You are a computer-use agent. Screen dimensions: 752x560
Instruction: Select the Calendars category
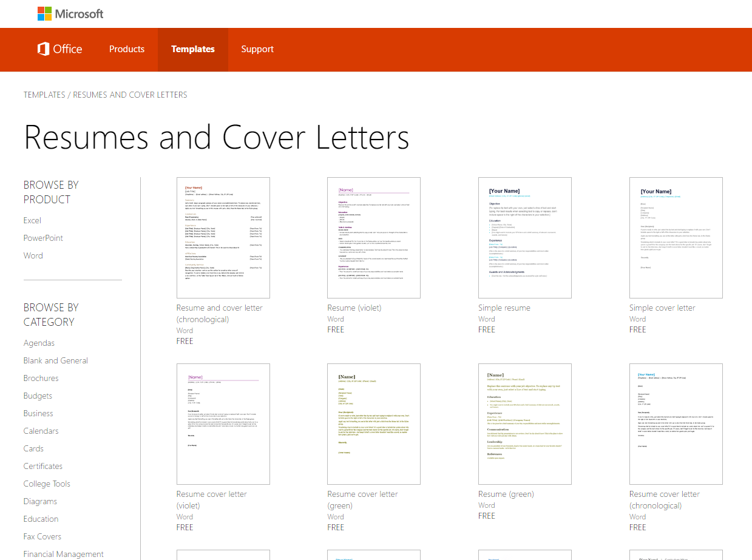pos(41,431)
